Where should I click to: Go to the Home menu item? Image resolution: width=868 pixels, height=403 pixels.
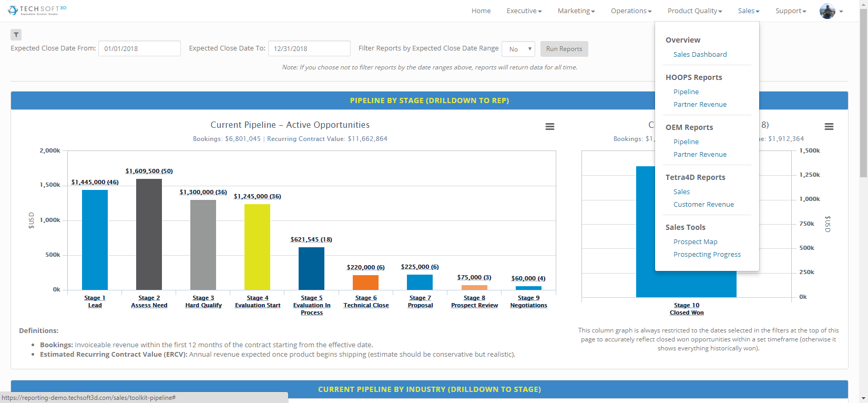point(481,11)
